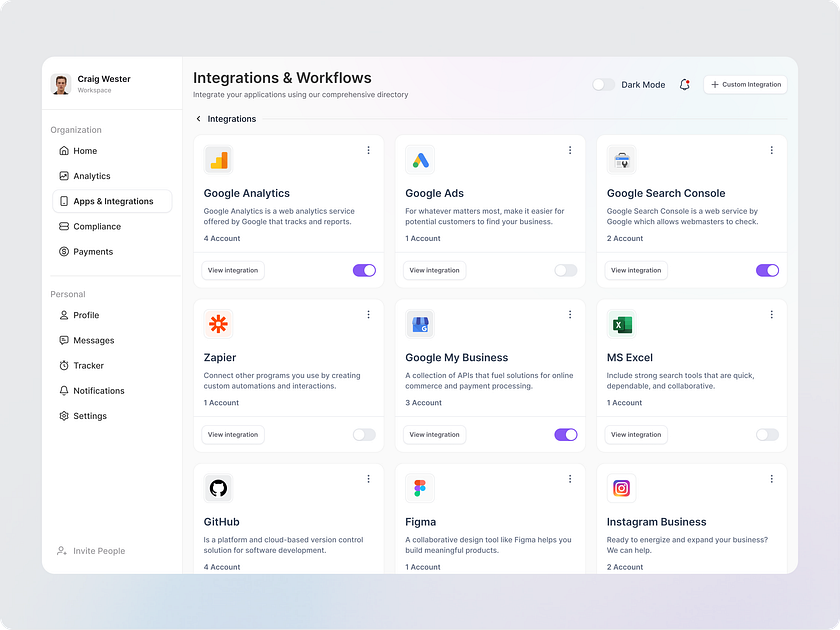Click the Zapier app icon
Image resolution: width=840 pixels, height=630 pixels.
tap(219, 323)
